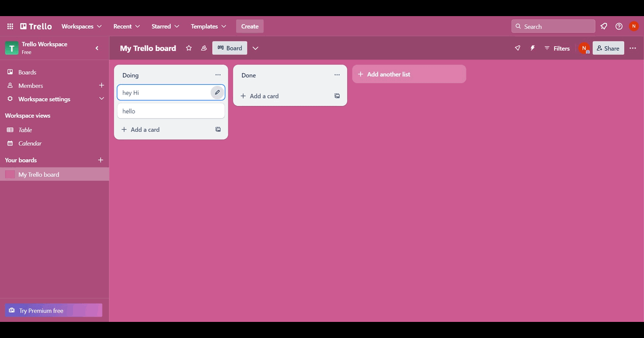Open the Templates dropdown menu

pyautogui.click(x=209, y=26)
